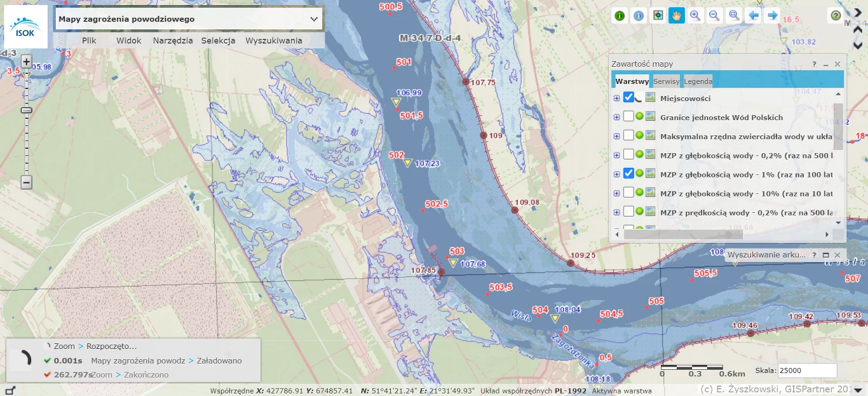Image resolution: width=868 pixels, height=396 pixels.
Task: Click the plus button on the zoom slider
Action: tap(26, 62)
